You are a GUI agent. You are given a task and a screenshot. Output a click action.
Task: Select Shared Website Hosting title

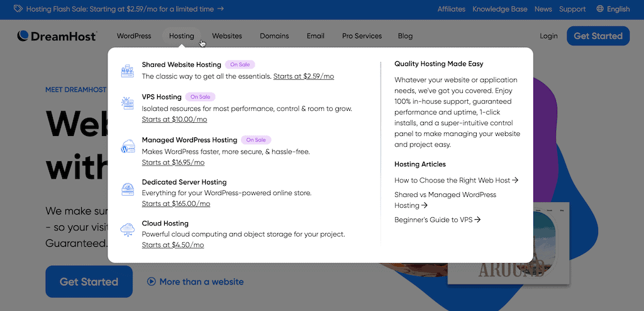182,65
